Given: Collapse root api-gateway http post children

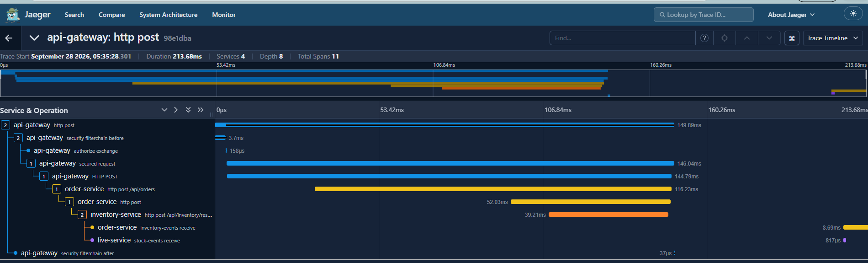Looking at the screenshot, I should (x=5, y=125).
